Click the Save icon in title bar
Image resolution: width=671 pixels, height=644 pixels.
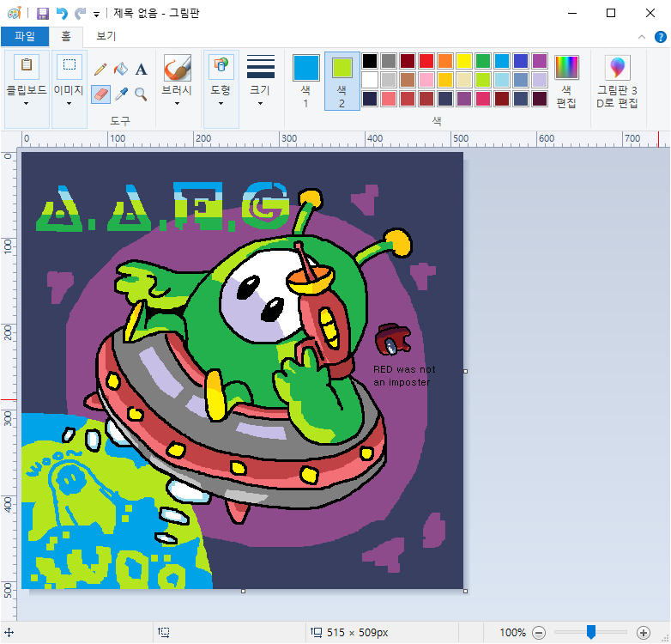(x=42, y=14)
